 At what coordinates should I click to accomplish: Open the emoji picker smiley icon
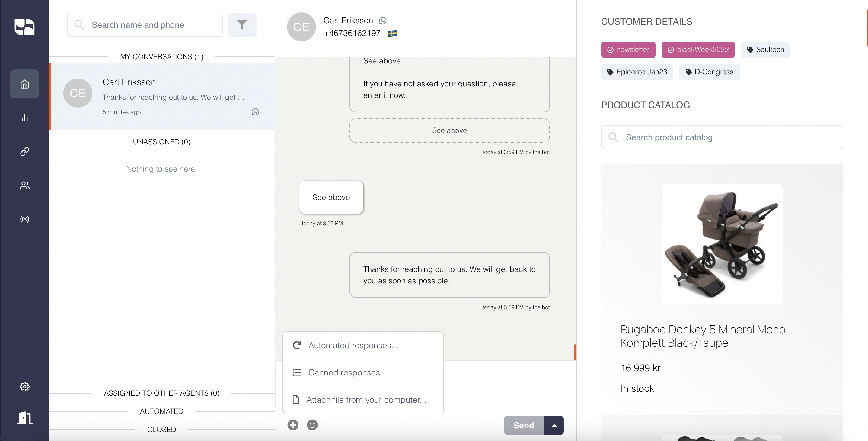tap(312, 425)
